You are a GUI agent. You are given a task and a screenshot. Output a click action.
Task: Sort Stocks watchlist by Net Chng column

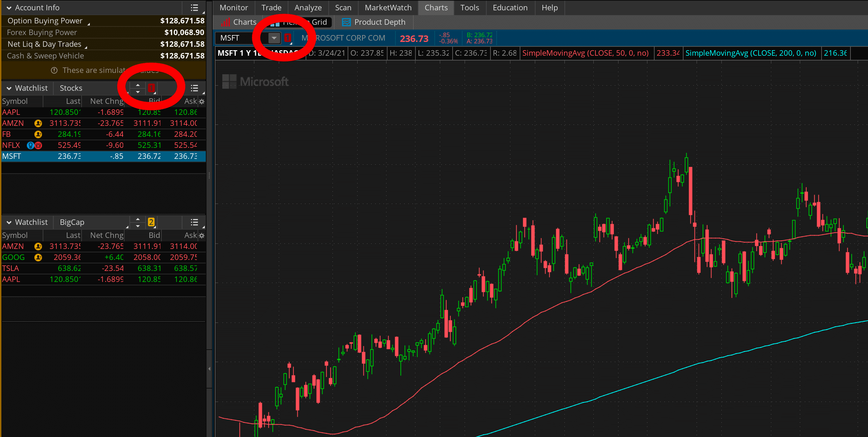pos(103,101)
